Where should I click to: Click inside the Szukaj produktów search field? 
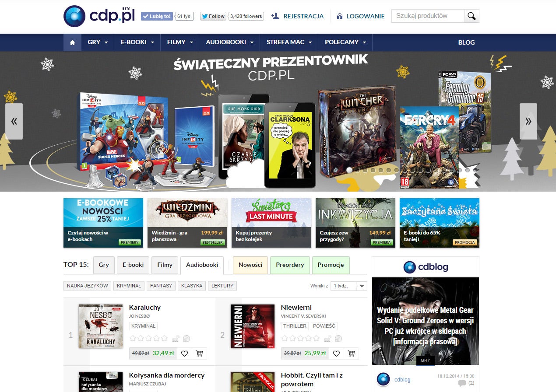pyautogui.click(x=428, y=16)
